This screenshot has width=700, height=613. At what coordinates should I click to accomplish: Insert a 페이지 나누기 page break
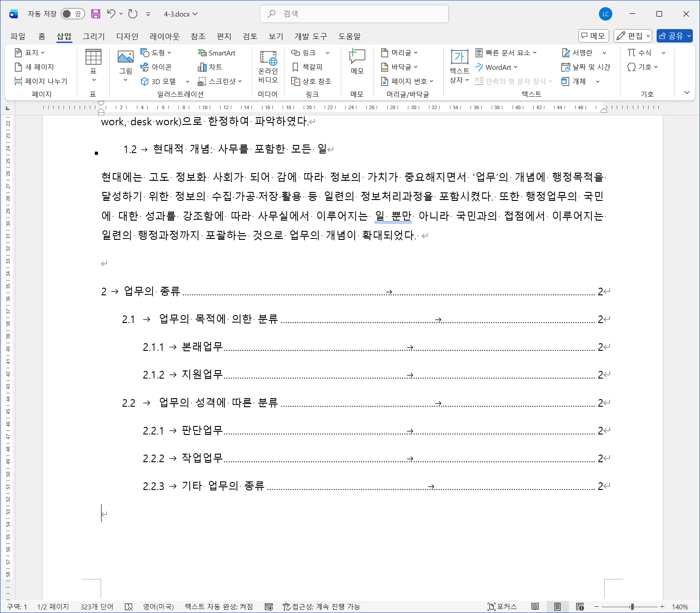(41, 81)
